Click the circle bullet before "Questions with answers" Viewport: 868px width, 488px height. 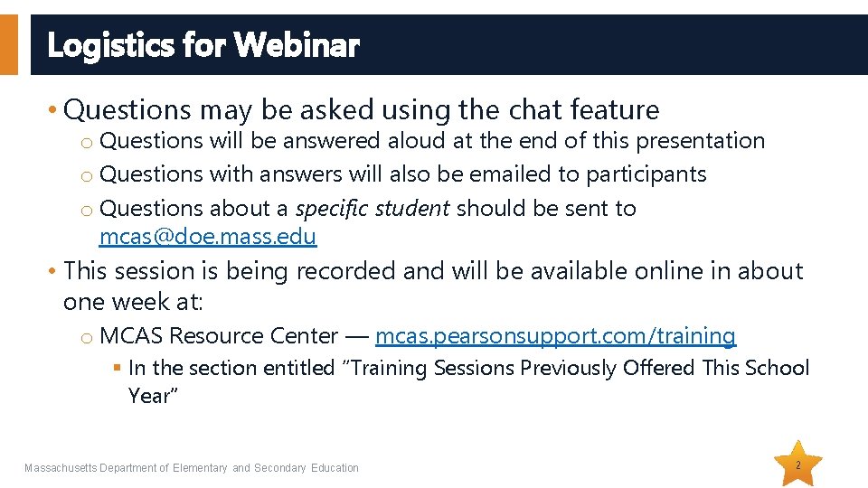click(85, 176)
